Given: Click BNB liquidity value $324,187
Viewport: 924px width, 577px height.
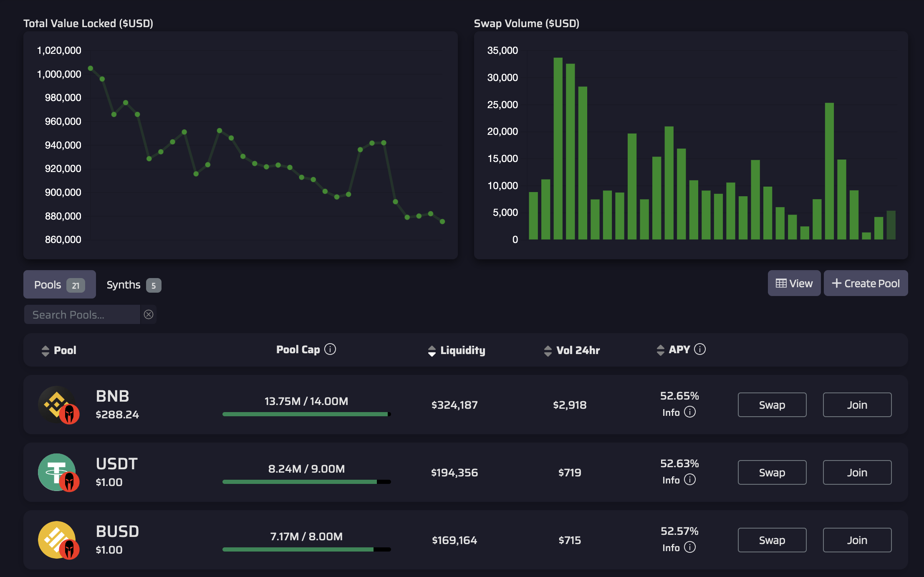Looking at the screenshot, I should [x=454, y=405].
